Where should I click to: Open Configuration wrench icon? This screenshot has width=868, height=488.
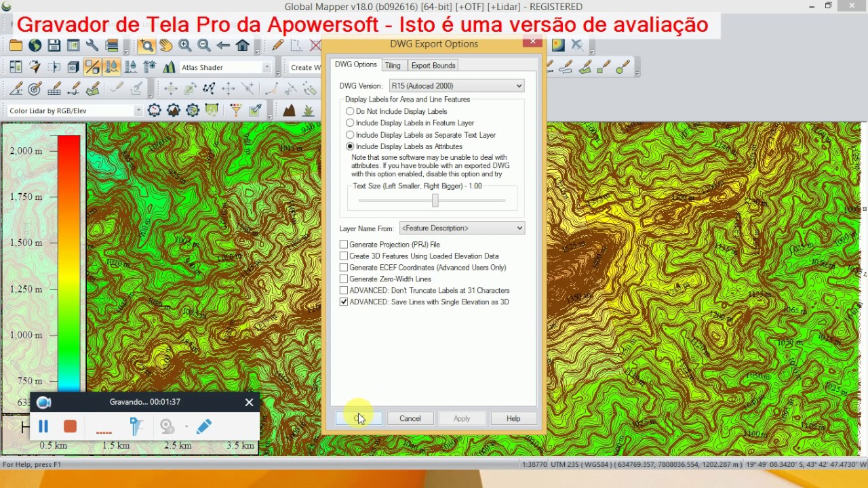click(x=92, y=45)
